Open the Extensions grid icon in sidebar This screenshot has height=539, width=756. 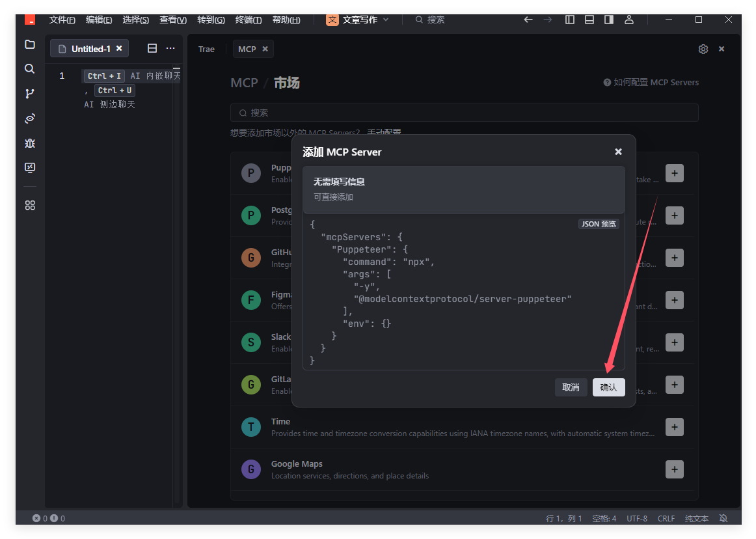[x=29, y=205]
